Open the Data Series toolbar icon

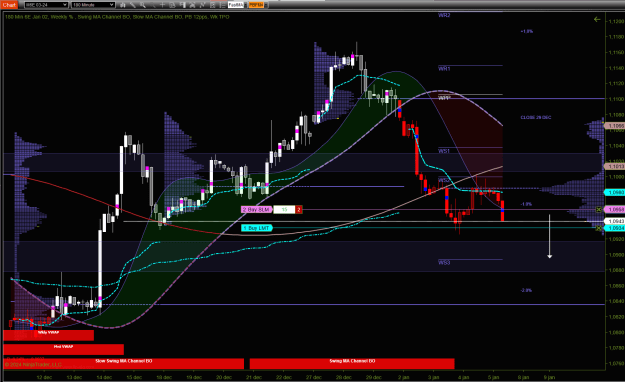coord(193,5)
